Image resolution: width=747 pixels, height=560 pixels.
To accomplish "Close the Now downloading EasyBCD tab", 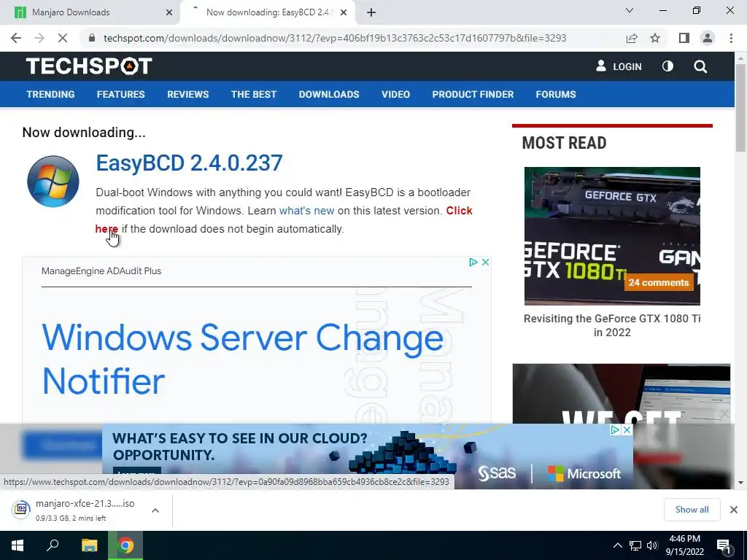I will click(x=343, y=12).
